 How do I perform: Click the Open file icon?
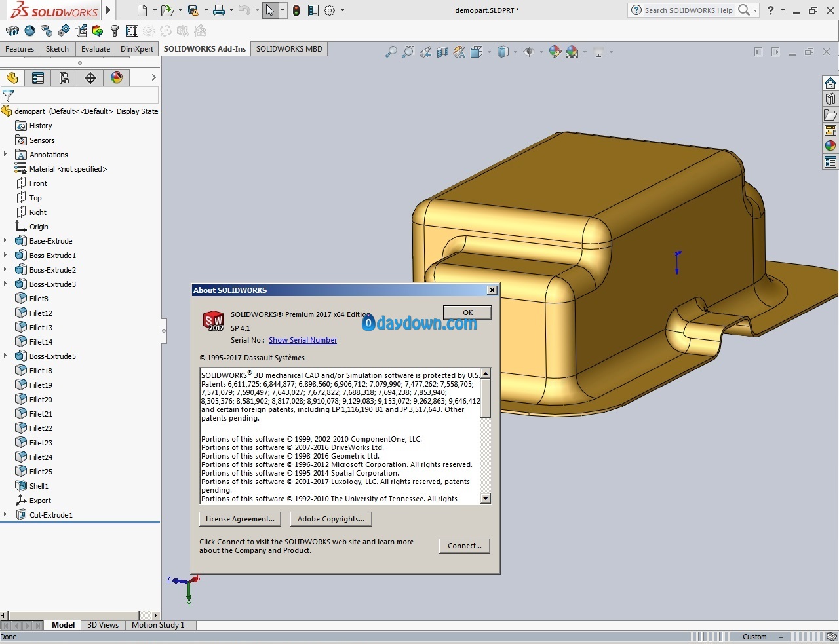(167, 10)
